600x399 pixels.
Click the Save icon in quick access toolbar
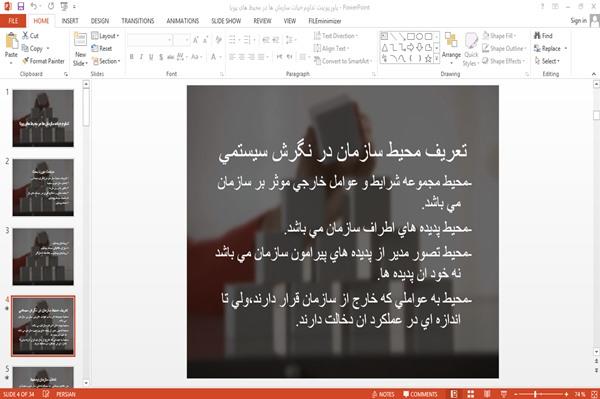21,6
